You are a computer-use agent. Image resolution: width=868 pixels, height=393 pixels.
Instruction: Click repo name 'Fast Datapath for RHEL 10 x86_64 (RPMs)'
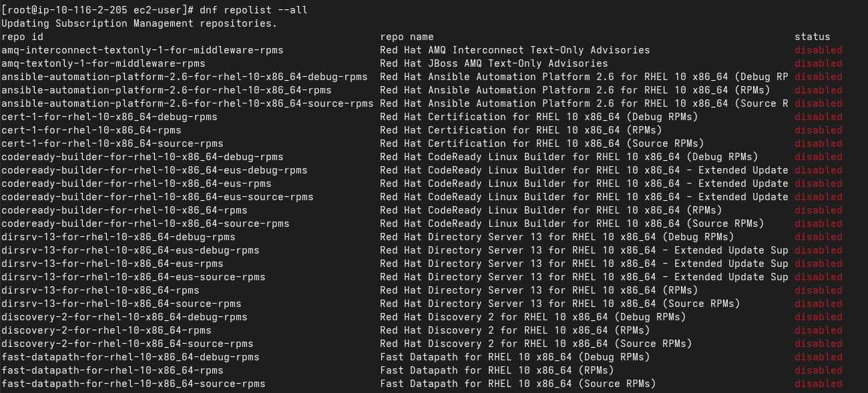click(497, 370)
